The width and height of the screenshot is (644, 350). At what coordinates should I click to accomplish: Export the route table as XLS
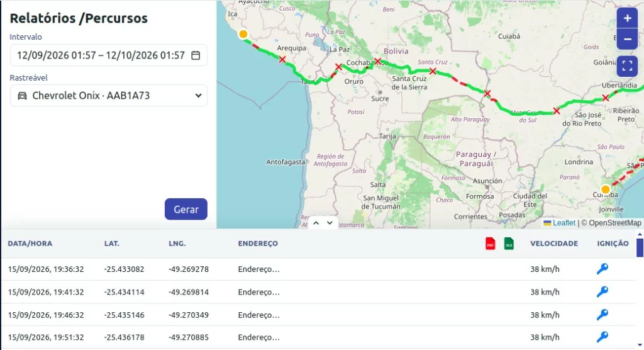click(509, 244)
